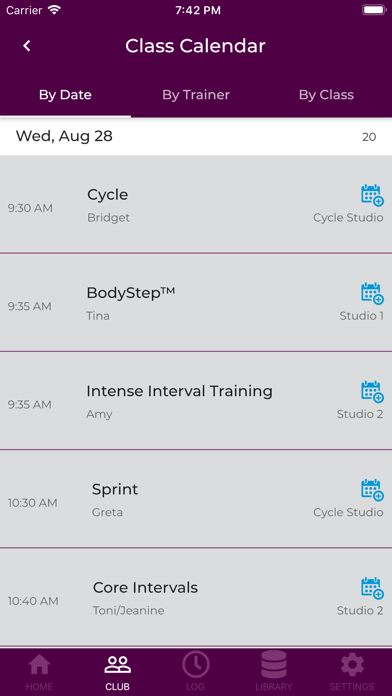Open Cycle class with Bridget
392x696 pixels.
(x=196, y=204)
